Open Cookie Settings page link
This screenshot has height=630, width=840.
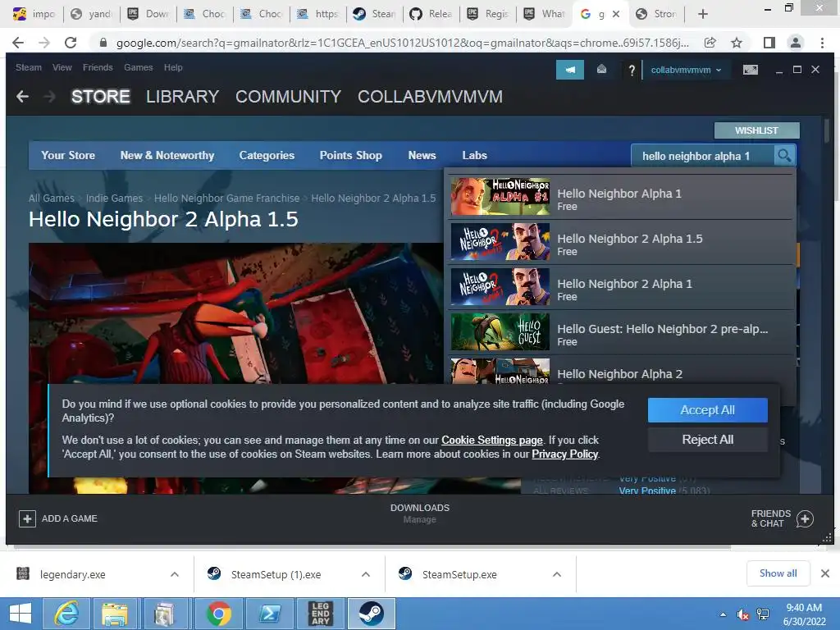tap(492, 440)
